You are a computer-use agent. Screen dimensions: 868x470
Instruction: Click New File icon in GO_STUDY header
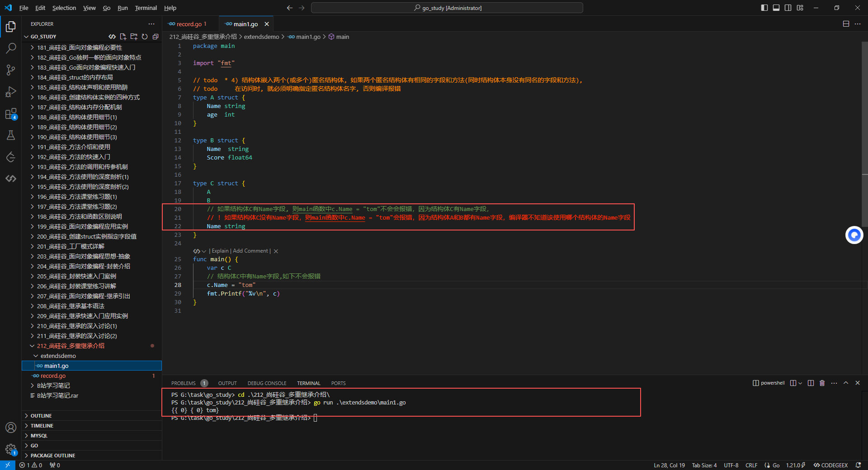[123, 37]
